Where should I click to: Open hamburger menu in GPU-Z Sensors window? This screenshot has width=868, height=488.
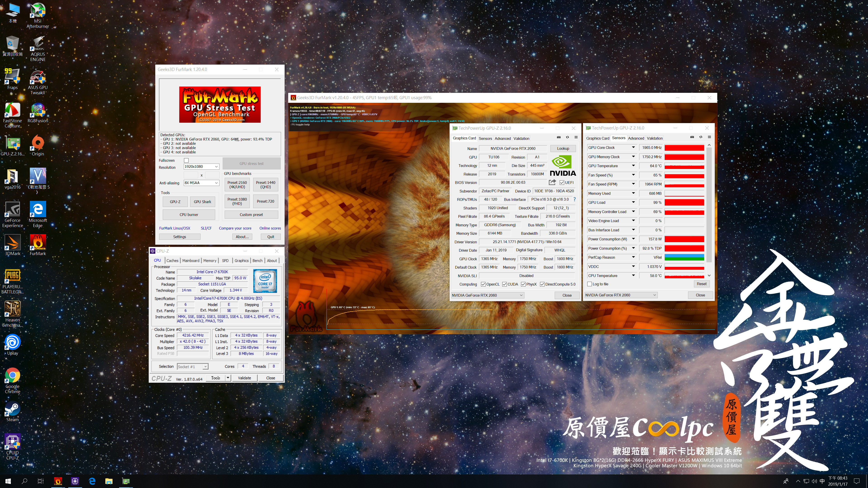(709, 137)
